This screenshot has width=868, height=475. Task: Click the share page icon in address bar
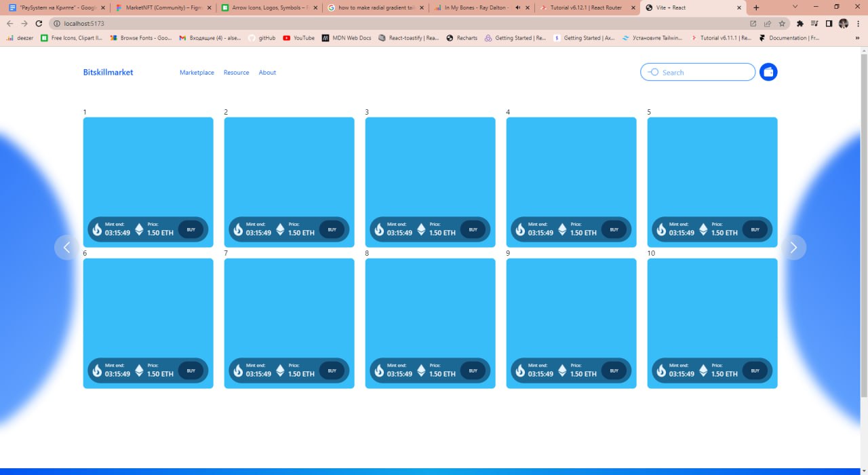click(x=768, y=23)
